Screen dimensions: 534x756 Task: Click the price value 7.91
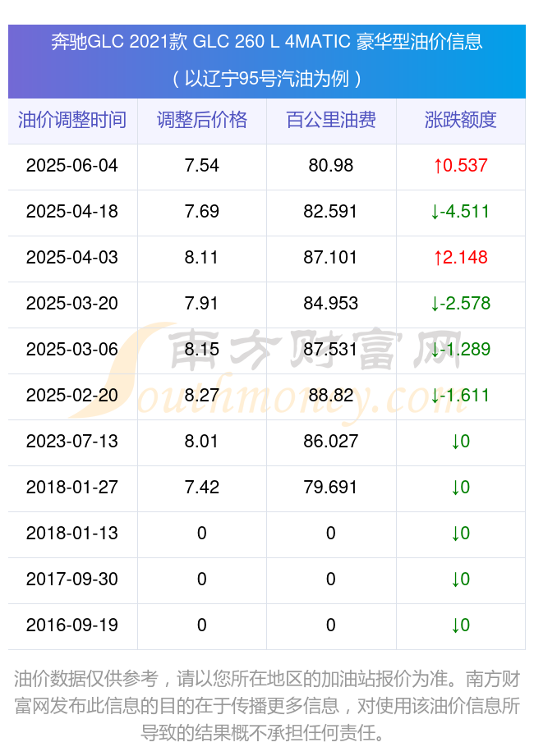pyautogui.click(x=201, y=303)
